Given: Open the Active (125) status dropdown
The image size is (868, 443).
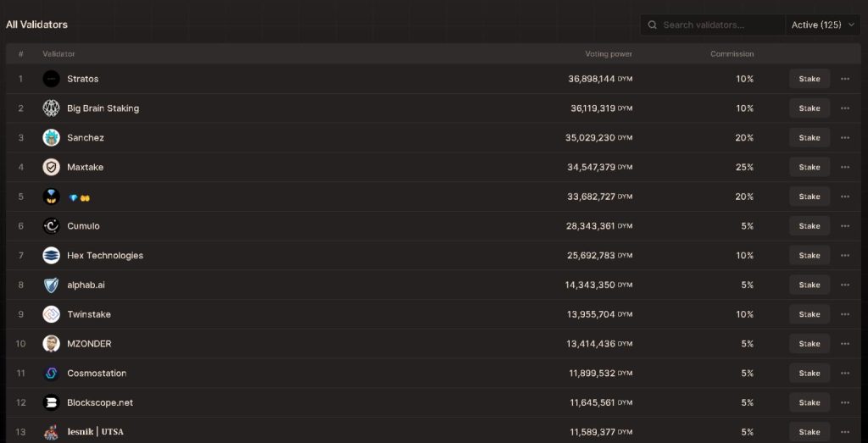Looking at the screenshot, I should (822, 25).
